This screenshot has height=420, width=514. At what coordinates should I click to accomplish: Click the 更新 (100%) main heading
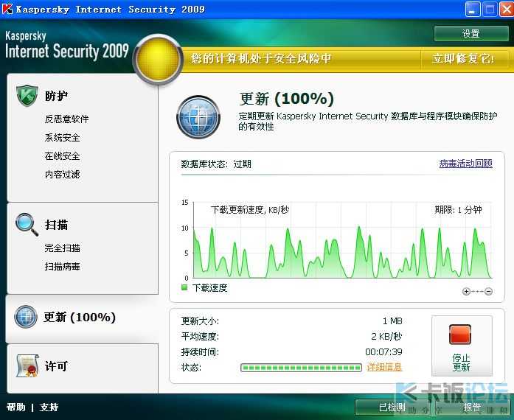(287, 99)
